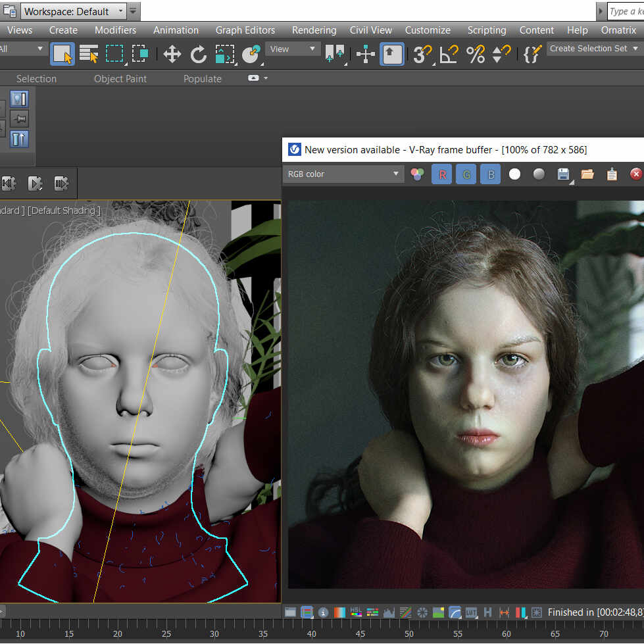This screenshot has width=644, height=644.
Task: Open the Animation menu
Action: (x=176, y=30)
